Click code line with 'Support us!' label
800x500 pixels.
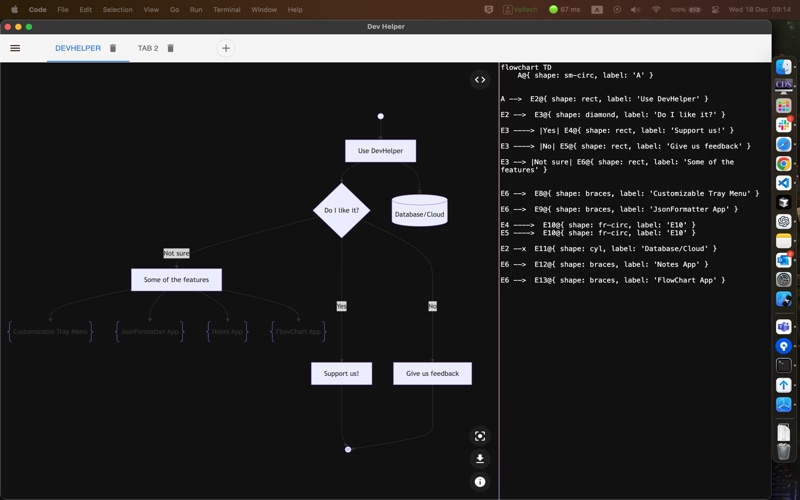click(617, 131)
